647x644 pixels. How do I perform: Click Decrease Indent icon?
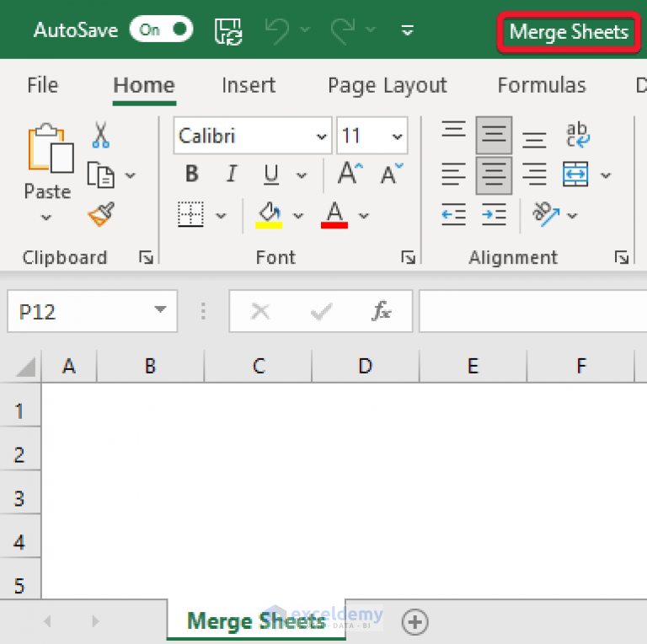tap(453, 214)
